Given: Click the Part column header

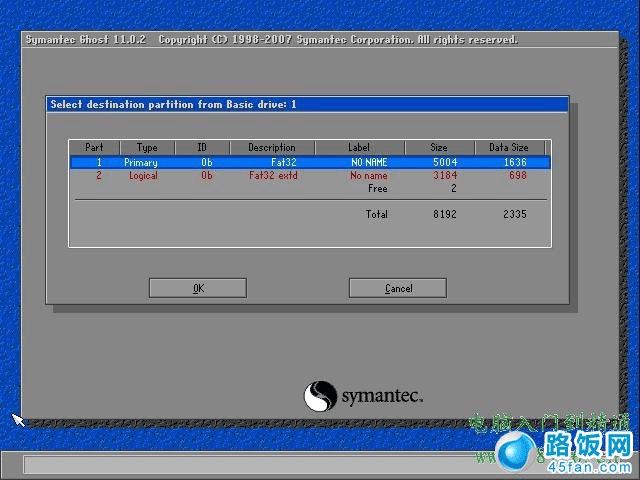Looking at the screenshot, I should pos(94,147).
